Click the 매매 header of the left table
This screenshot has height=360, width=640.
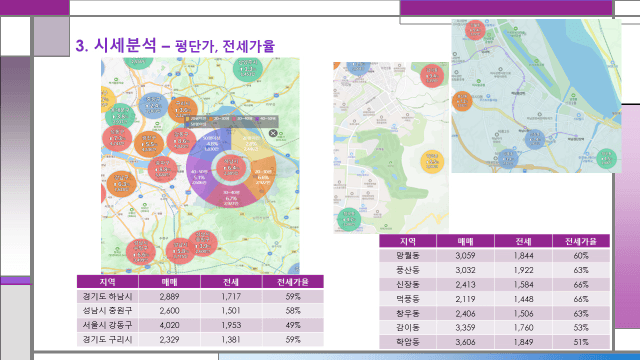(x=169, y=282)
